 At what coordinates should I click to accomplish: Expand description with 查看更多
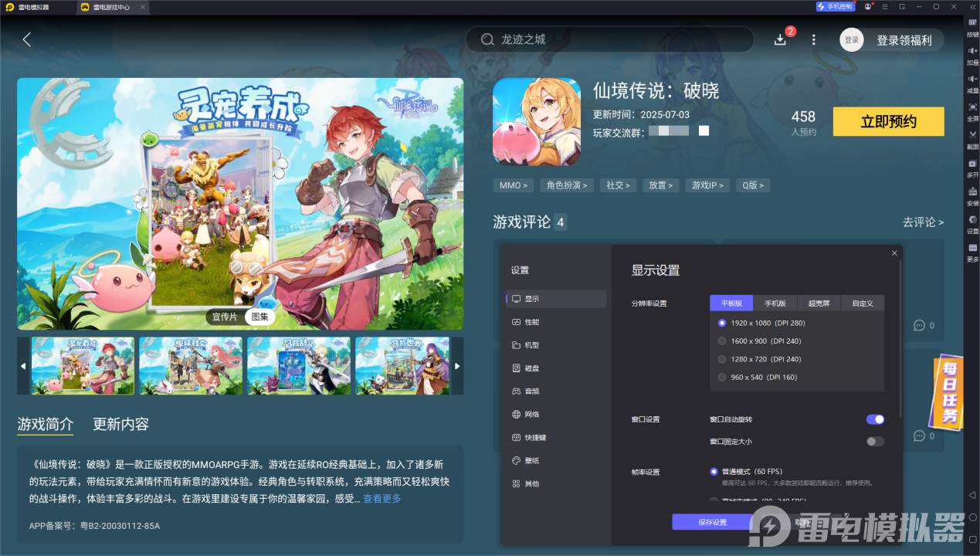382,499
